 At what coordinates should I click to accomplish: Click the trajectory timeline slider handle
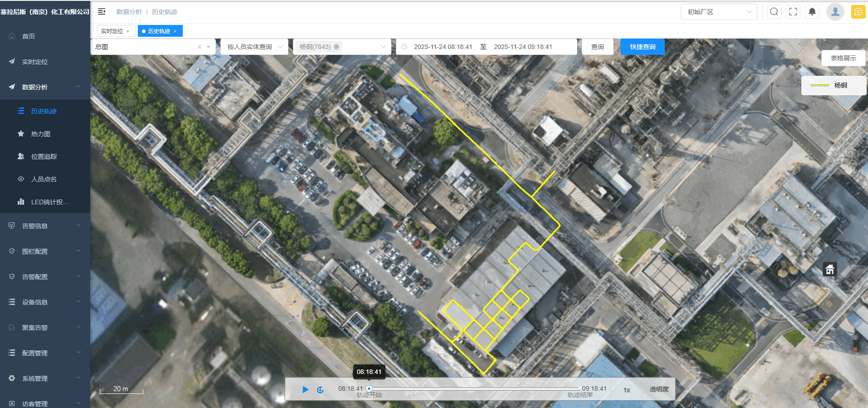point(369,389)
